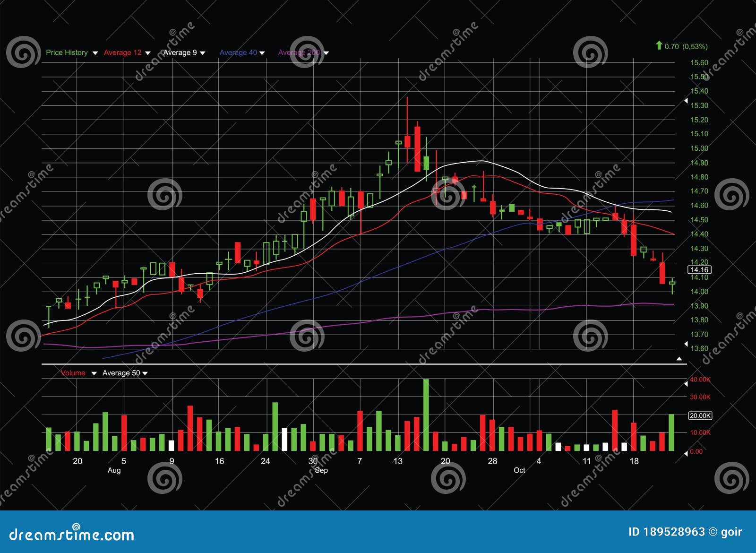Image resolution: width=756 pixels, height=553 pixels.
Task: Expand the Average 200 options
Action: [326, 53]
